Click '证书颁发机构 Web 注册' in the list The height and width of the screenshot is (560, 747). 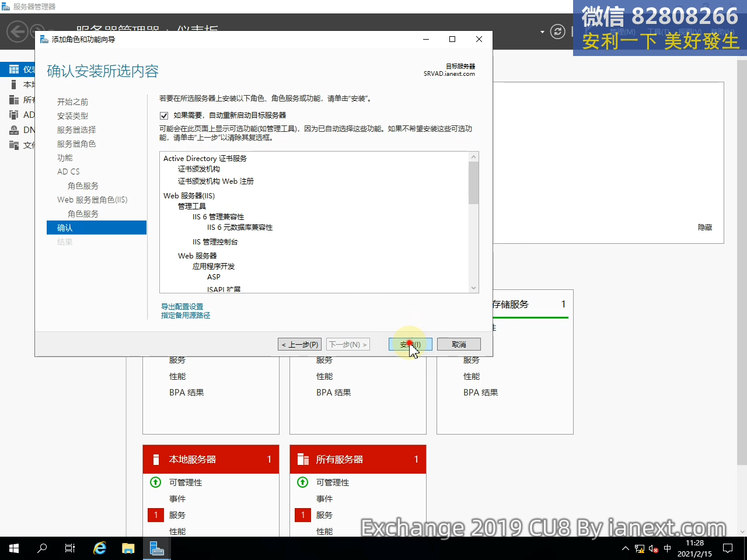216,181
